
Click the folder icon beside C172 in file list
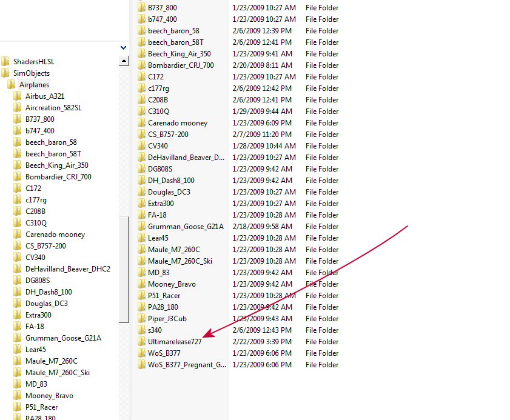click(141, 76)
